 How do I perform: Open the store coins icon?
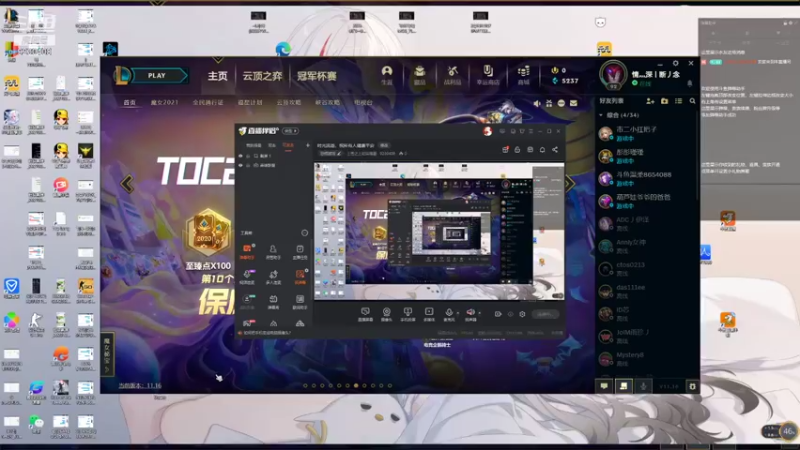(x=523, y=74)
